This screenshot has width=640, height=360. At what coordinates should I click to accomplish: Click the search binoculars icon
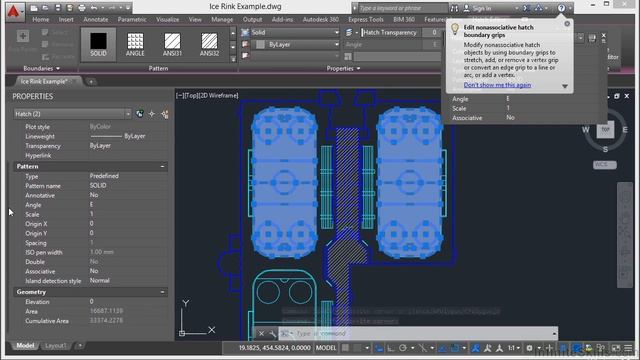(x=454, y=8)
